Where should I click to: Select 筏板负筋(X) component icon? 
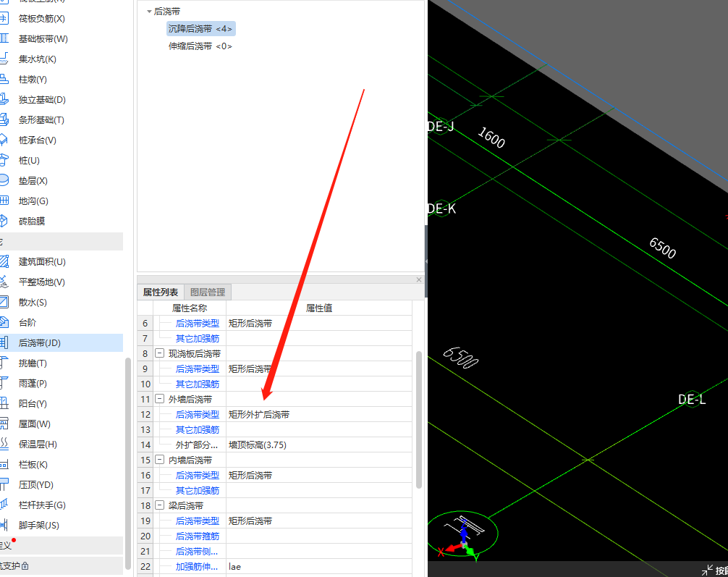pyautogui.click(x=4, y=19)
